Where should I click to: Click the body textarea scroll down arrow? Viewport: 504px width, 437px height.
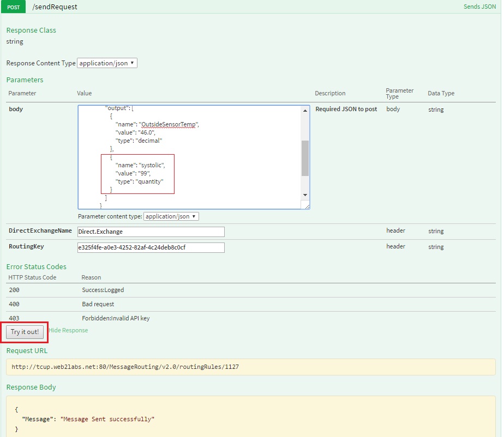point(305,195)
